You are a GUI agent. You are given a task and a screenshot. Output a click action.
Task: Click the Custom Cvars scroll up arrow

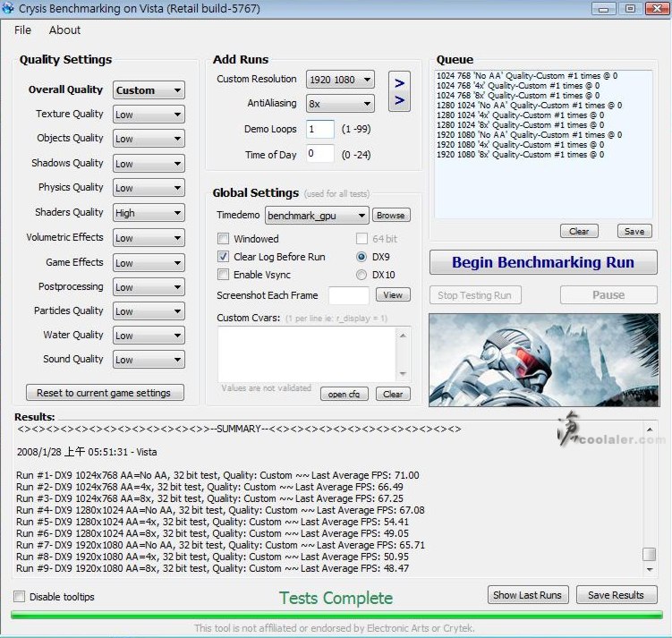coord(403,336)
